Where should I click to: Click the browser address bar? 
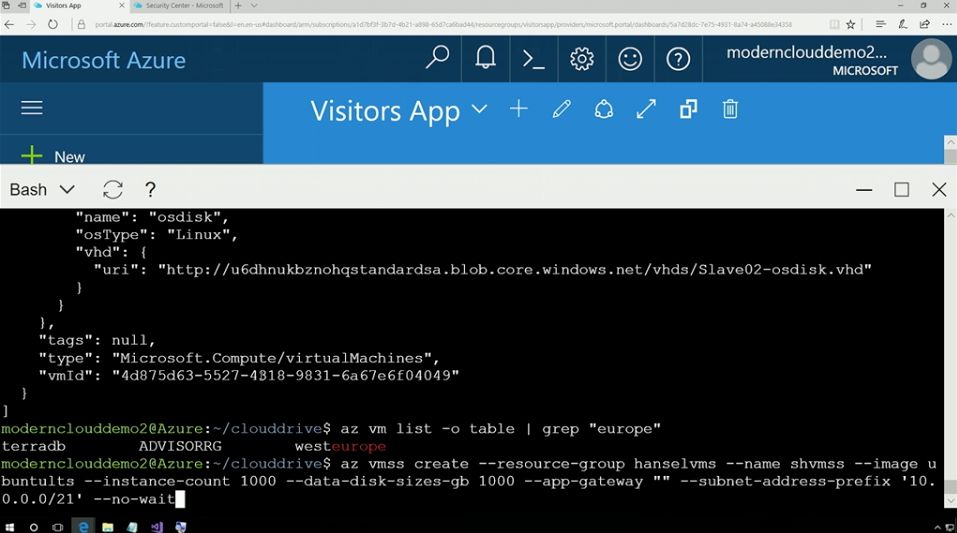coord(443,24)
